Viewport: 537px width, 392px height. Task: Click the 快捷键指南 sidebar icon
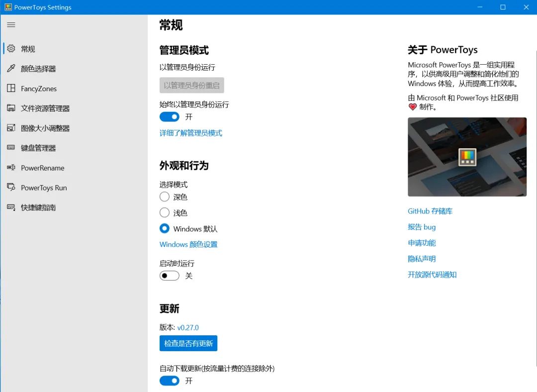click(x=11, y=207)
